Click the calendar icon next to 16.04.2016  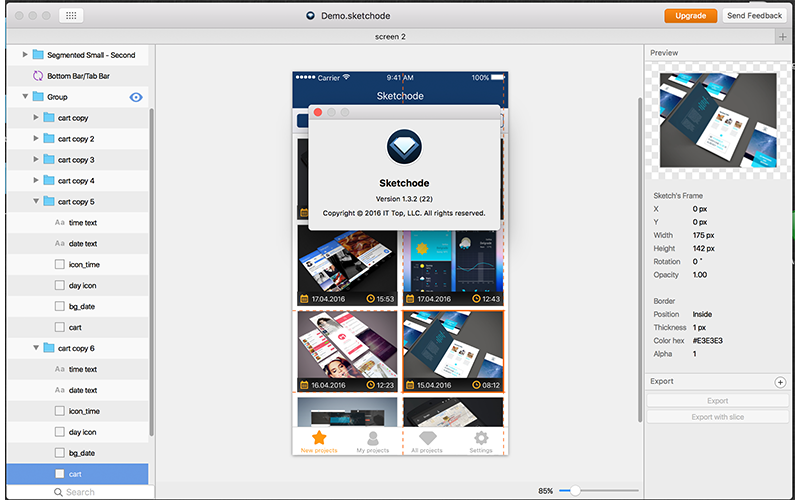[304, 385]
